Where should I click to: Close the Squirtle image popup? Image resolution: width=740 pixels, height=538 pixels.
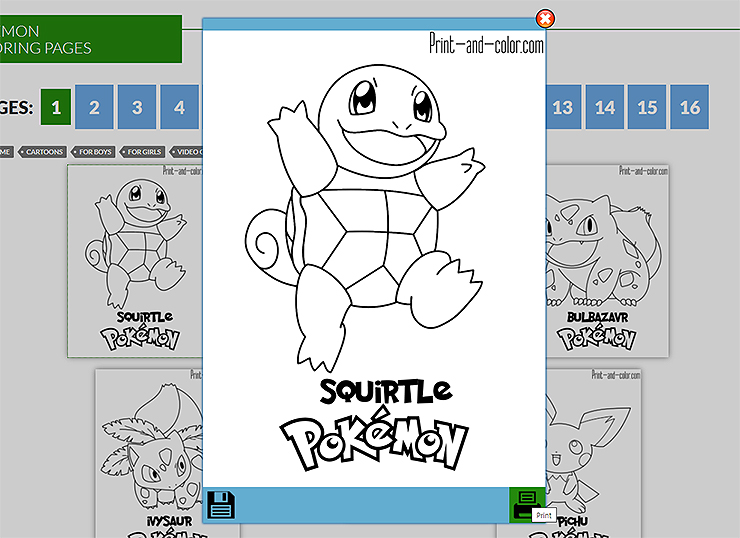point(545,18)
